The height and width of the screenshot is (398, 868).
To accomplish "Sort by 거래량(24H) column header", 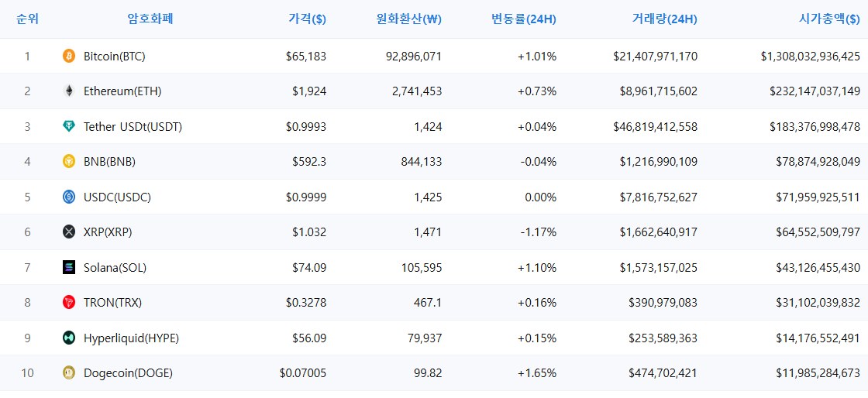I will 664,19.
